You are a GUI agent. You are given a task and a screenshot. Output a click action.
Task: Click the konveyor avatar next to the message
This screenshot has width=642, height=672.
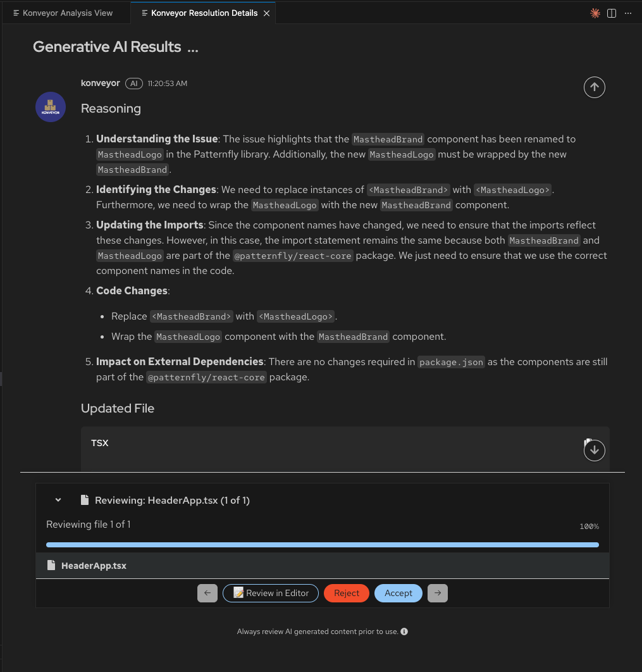point(50,106)
